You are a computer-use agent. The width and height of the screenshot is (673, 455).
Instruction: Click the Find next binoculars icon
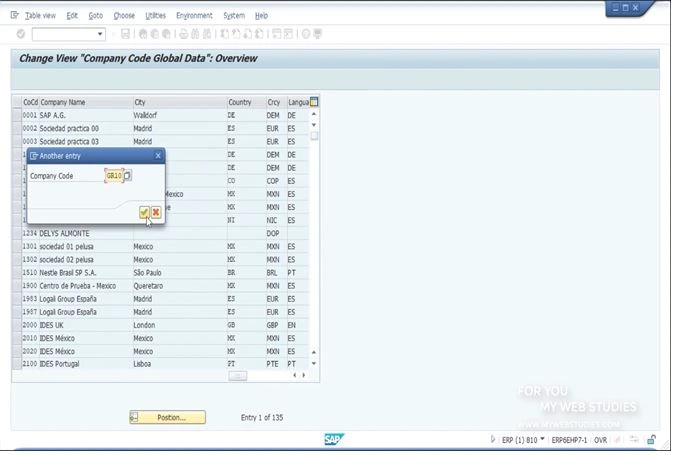(207, 34)
